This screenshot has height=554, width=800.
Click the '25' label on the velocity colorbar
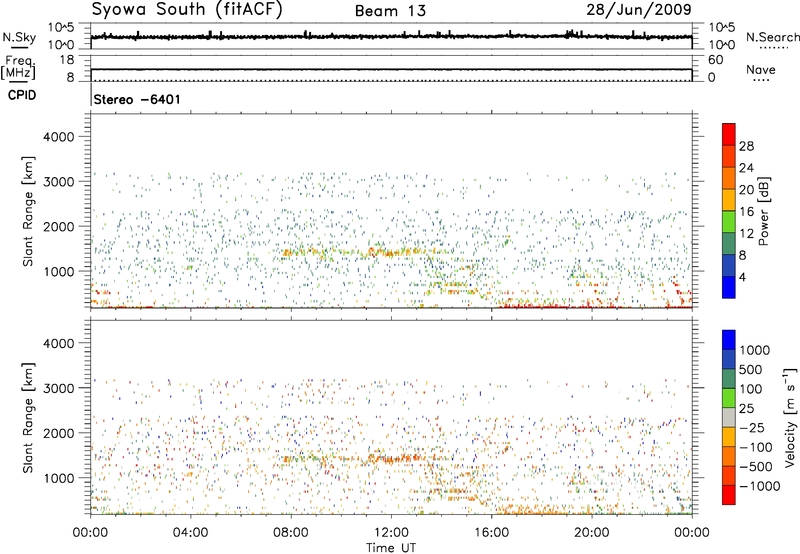click(747, 409)
